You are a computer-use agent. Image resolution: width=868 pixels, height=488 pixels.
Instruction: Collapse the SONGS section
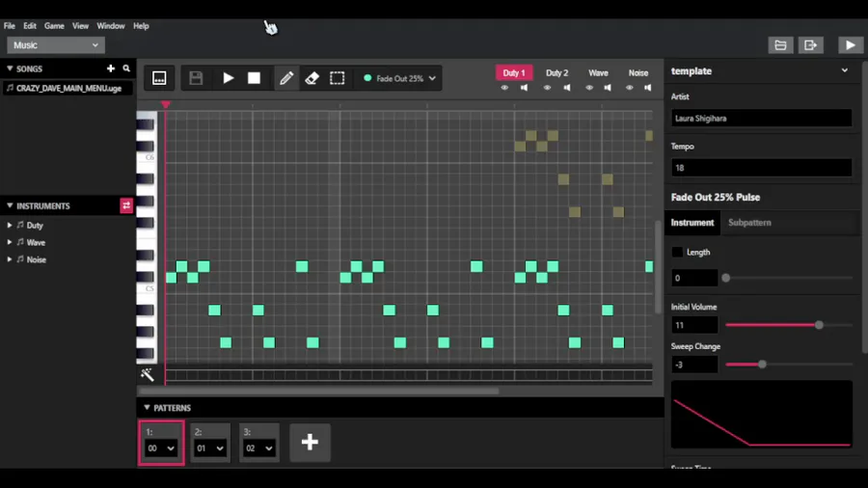click(x=10, y=68)
